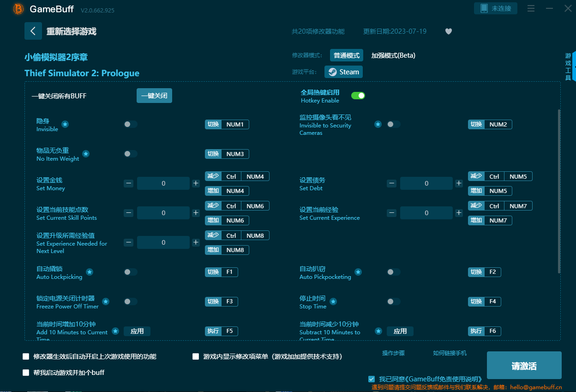Decrease Experience Needed for Next Level
The image size is (576, 392).
pyautogui.click(x=129, y=242)
